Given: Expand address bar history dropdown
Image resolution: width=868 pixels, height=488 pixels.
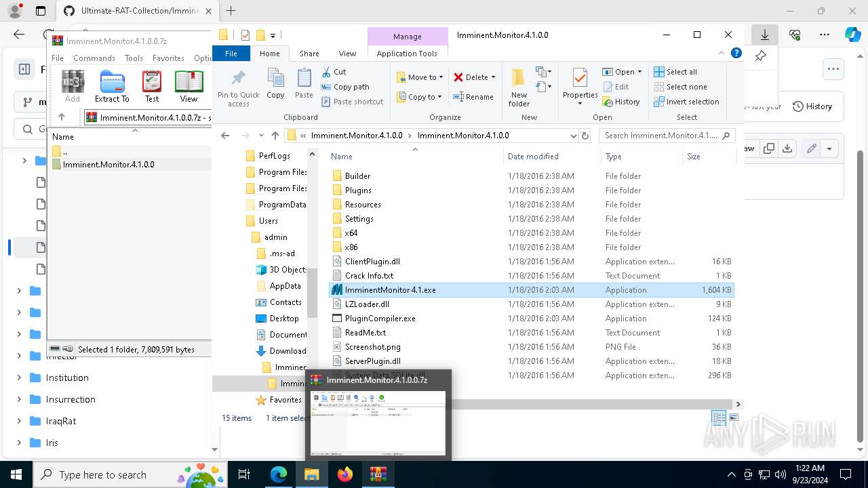Looking at the screenshot, I should coord(574,136).
